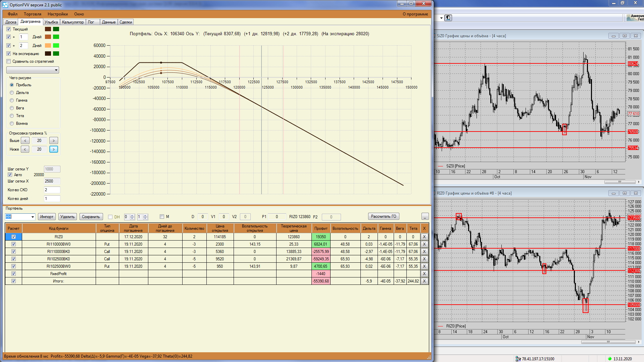Click the dark green swatch for На экспирацию

[x=56, y=54]
